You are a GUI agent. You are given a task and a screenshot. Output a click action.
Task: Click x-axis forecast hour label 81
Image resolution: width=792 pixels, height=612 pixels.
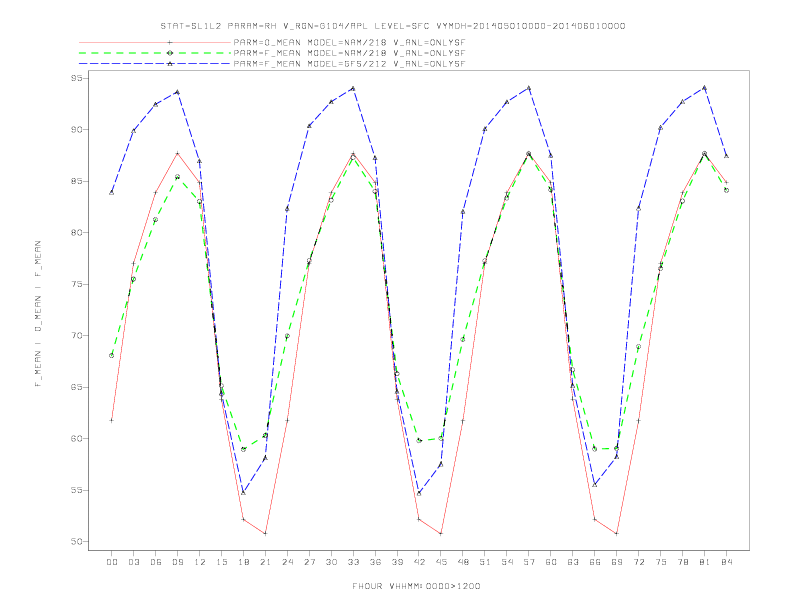coord(705,562)
